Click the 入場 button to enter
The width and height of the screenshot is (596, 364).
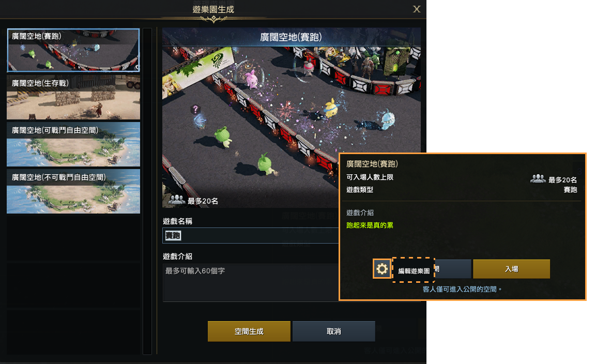tap(511, 269)
